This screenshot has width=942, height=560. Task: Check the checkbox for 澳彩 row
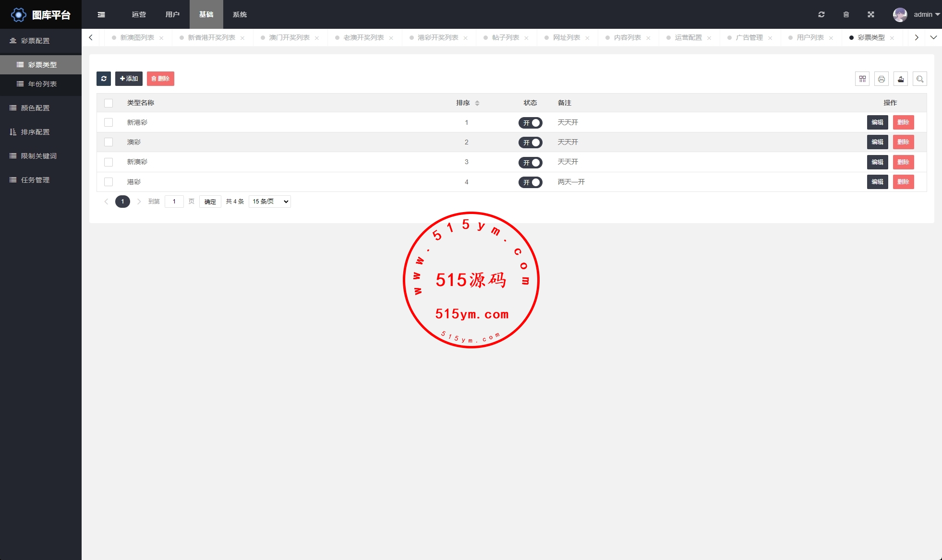pyautogui.click(x=109, y=142)
